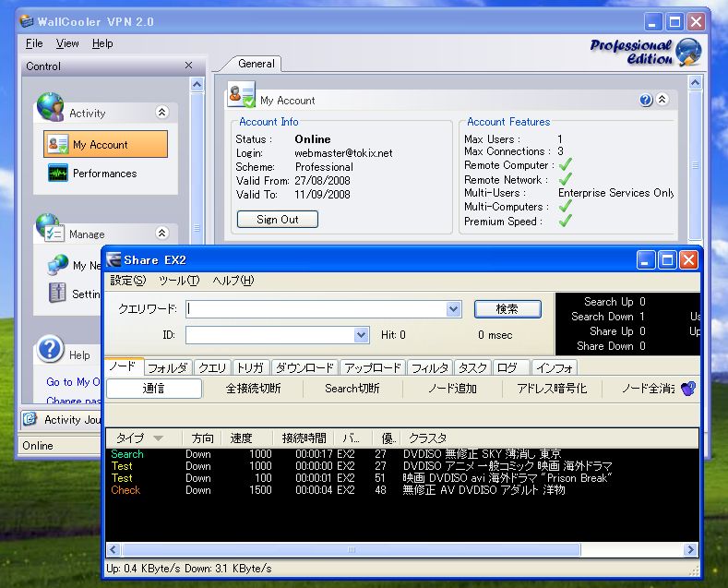Switch to the ログ tab
The image size is (728, 588).
[510, 368]
